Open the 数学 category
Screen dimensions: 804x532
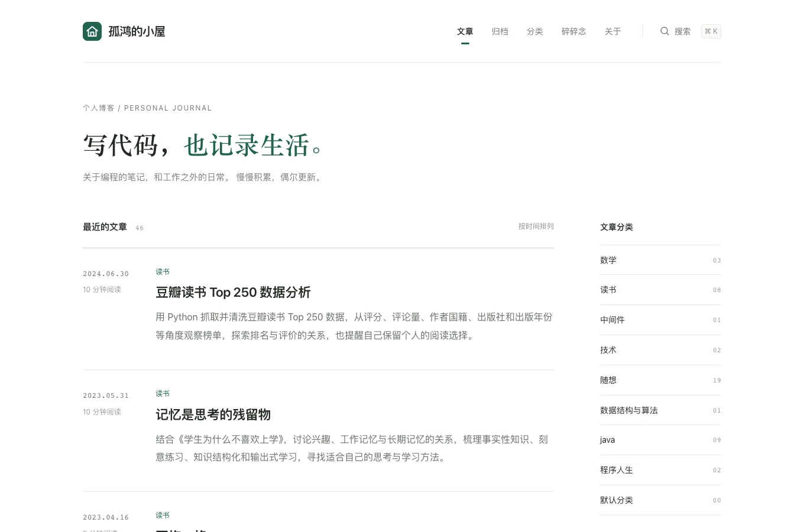(660, 260)
